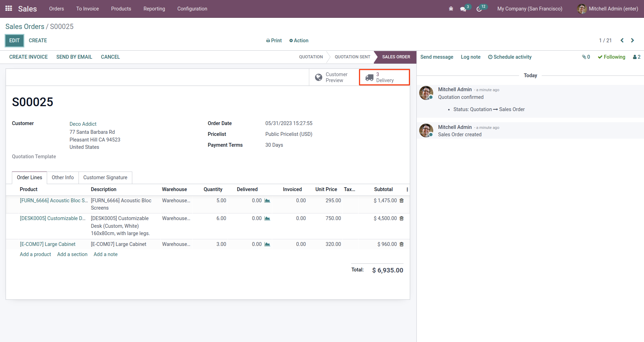Image resolution: width=644 pixels, height=342 pixels.
Task: Toggle the Following subscription status
Action: [x=612, y=57]
